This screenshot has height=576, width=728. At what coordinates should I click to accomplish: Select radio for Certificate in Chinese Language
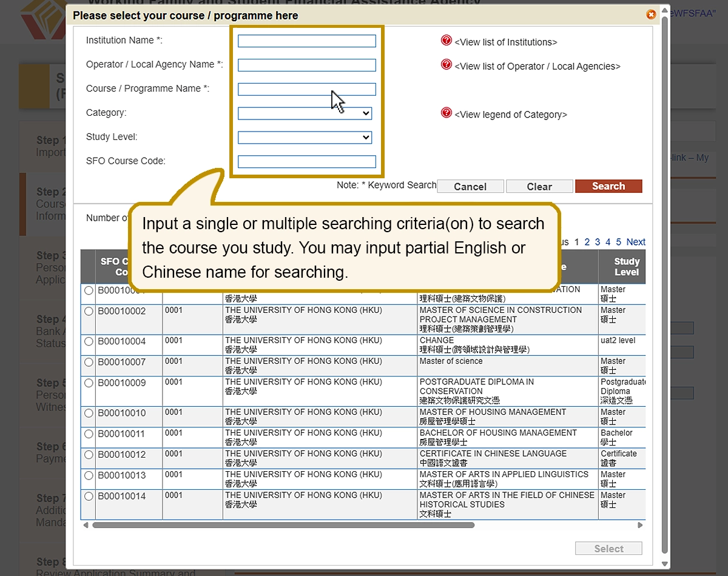click(89, 455)
